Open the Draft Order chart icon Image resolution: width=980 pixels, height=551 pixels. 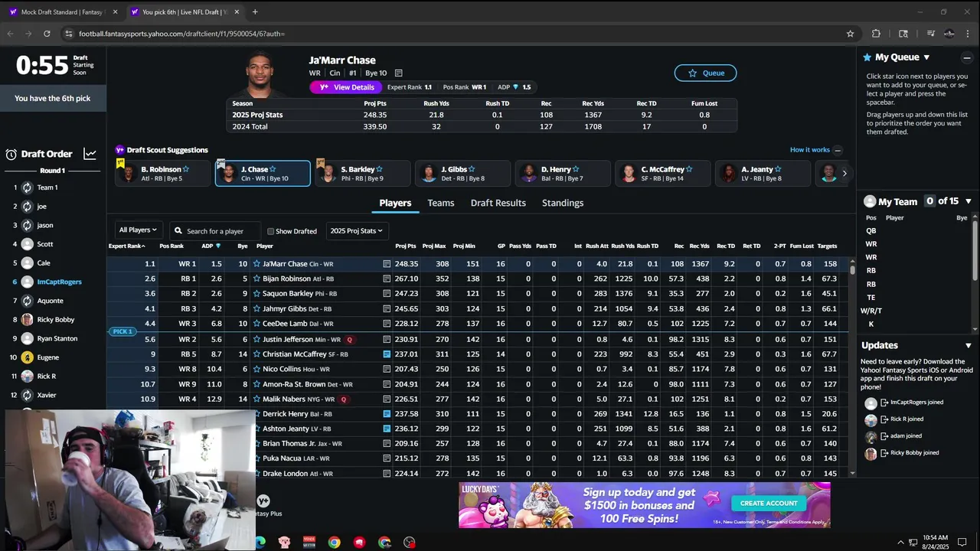[x=90, y=154]
